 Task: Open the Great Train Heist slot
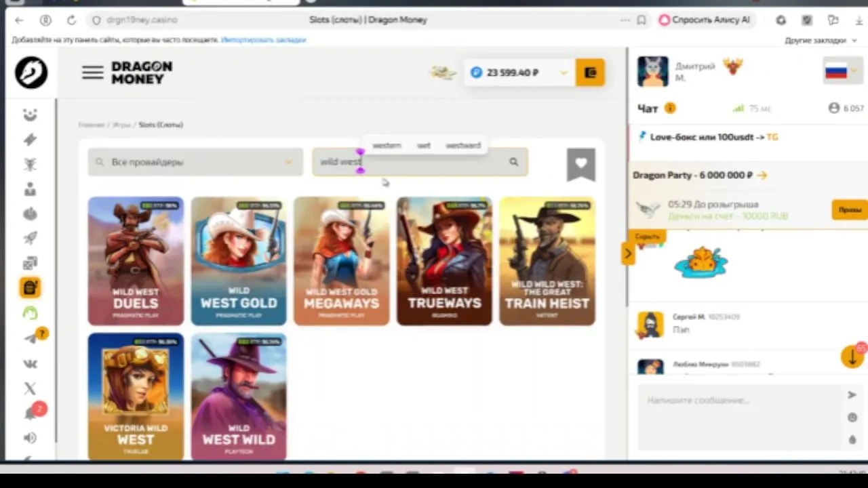click(x=547, y=261)
